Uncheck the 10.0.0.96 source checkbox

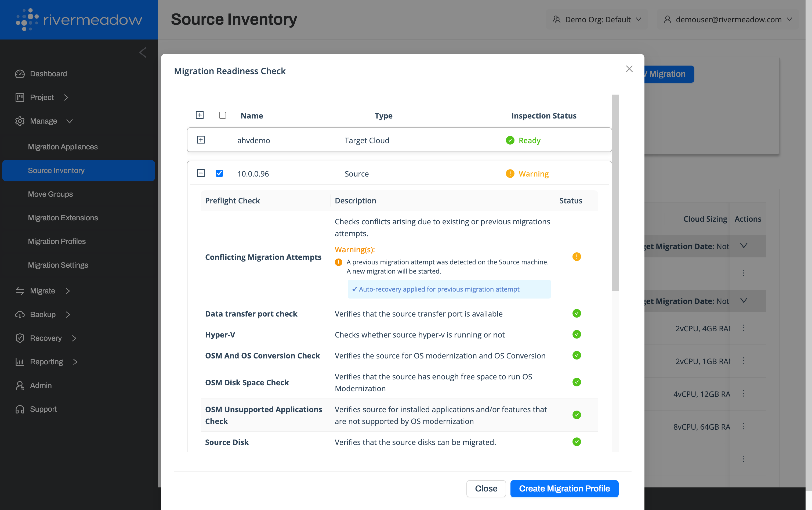pyautogui.click(x=219, y=173)
